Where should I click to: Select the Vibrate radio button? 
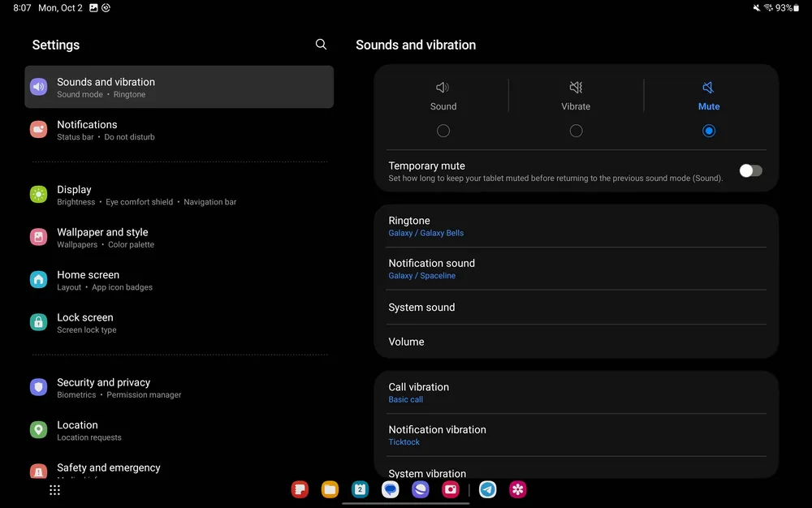tap(576, 131)
